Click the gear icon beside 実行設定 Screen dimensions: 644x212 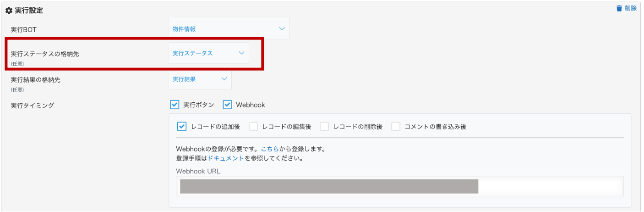(9, 11)
